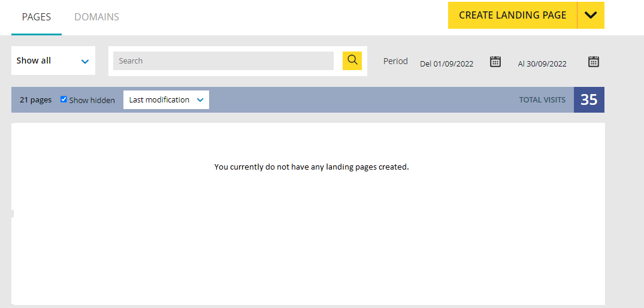The width and height of the screenshot is (644, 308).
Task: Click the Al 30/09/2022 end date
Action: click(x=542, y=64)
